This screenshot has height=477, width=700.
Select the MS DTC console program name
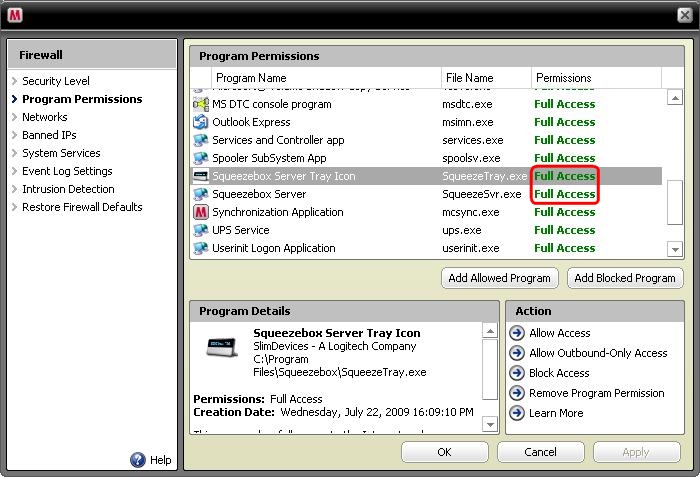(272, 104)
